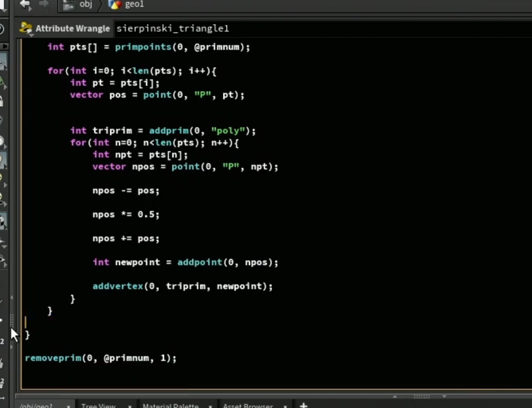Click the Attribute Wrangle operator type label
532x408 pixels.
pos(73,28)
